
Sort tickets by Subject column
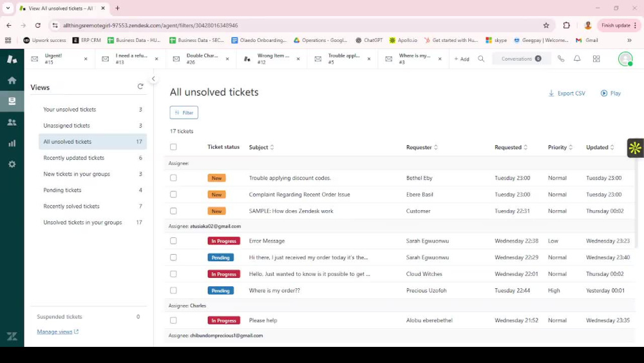pyautogui.click(x=261, y=147)
